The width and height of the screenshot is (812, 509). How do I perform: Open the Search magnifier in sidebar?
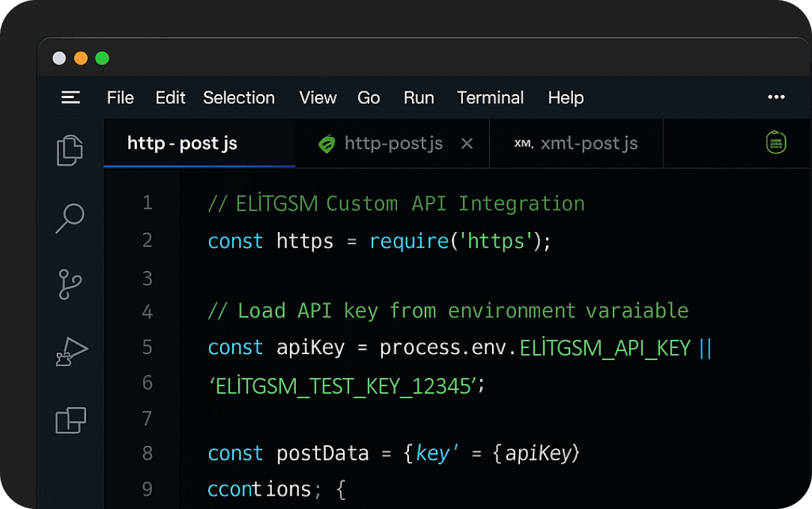click(x=70, y=218)
